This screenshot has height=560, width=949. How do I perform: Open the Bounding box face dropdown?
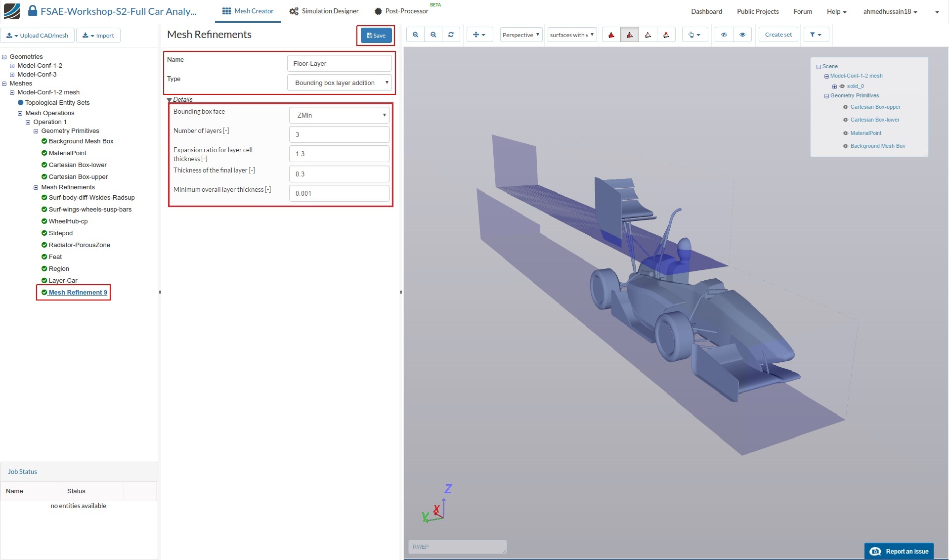(339, 115)
